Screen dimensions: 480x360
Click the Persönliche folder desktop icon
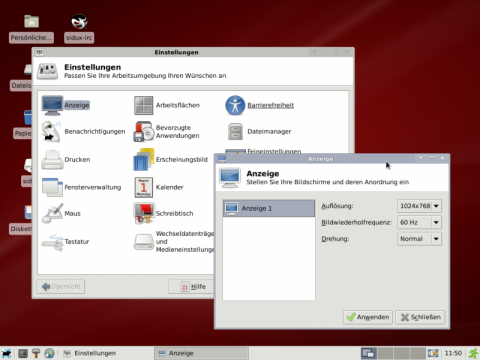31,22
